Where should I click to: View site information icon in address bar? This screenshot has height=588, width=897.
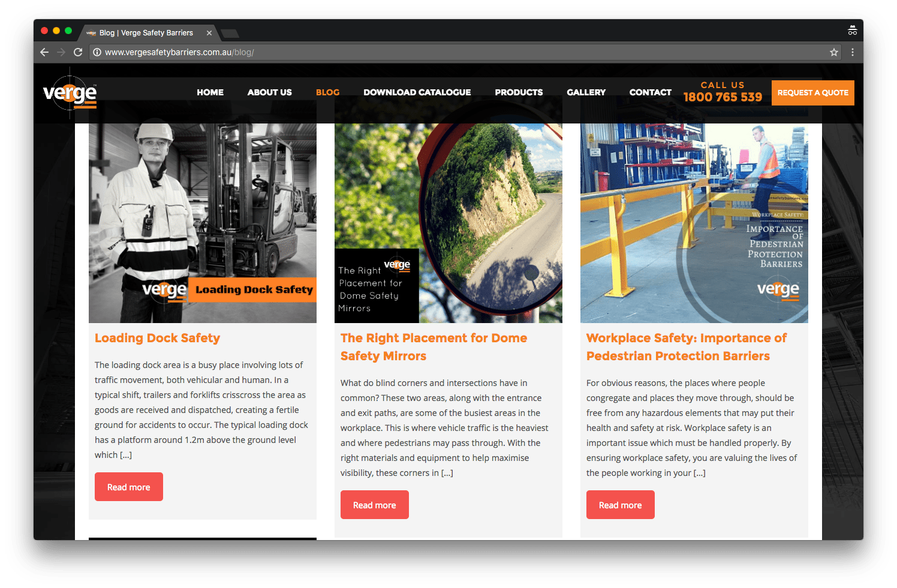click(x=97, y=52)
